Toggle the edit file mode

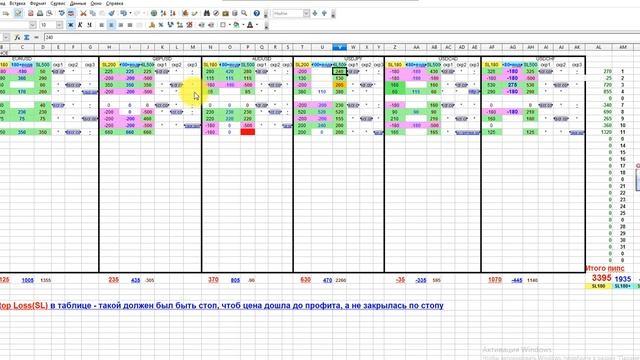pos(18,13)
